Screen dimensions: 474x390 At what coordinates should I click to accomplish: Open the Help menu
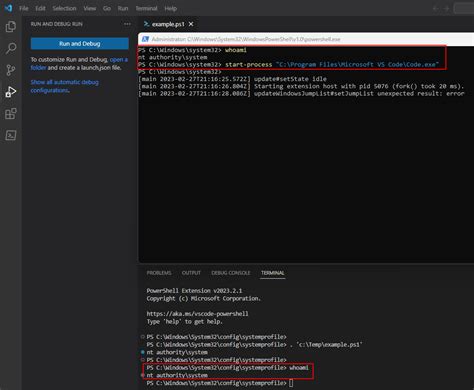[170, 8]
